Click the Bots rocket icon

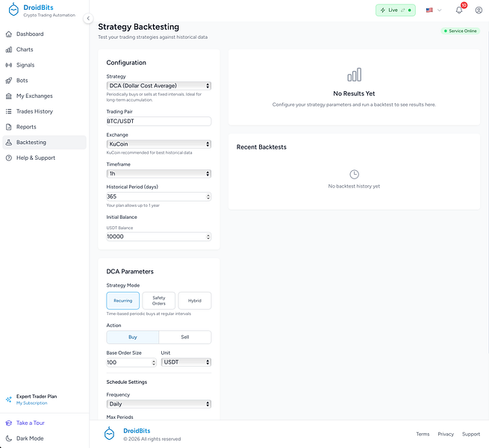(x=9, y=81)
